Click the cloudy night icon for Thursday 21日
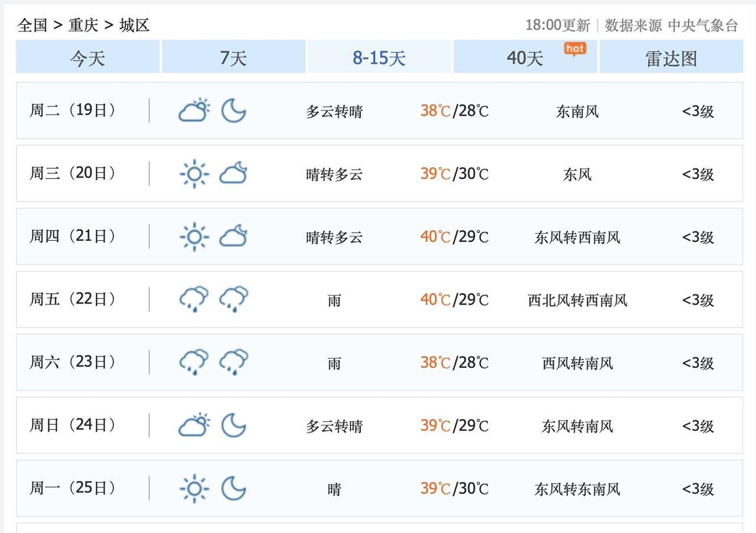 point(233,236)
